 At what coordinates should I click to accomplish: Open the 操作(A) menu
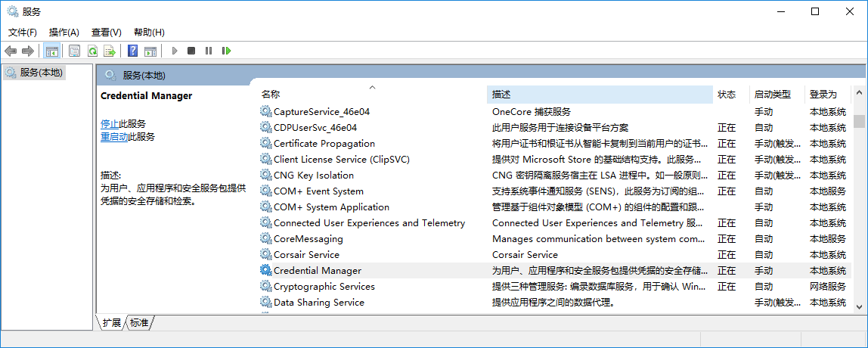64,32
